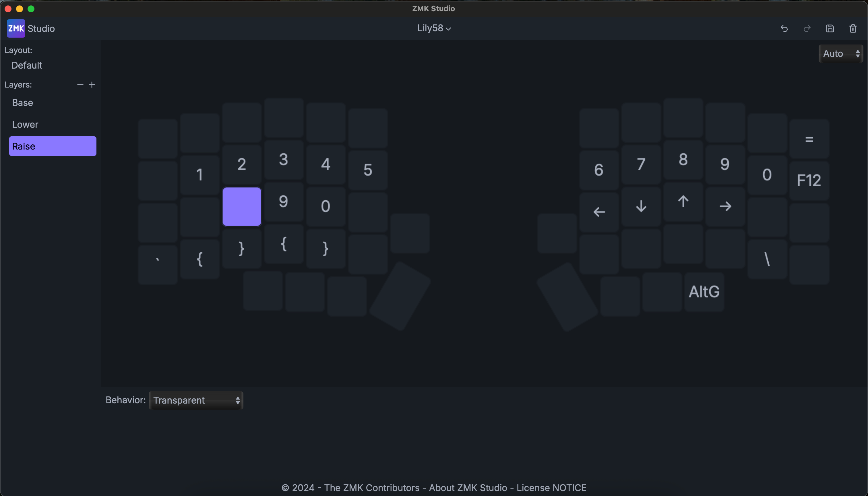Open the License NOTICE link
868x496 pixels.
551,488
